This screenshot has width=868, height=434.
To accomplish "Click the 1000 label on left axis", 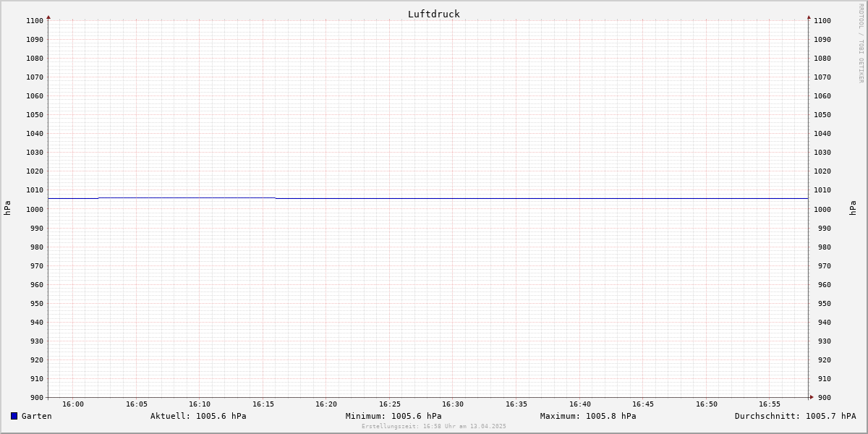I will point(35,209).
